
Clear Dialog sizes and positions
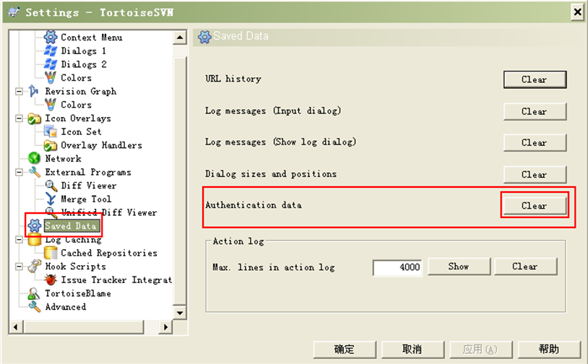(x=535, y=174)
